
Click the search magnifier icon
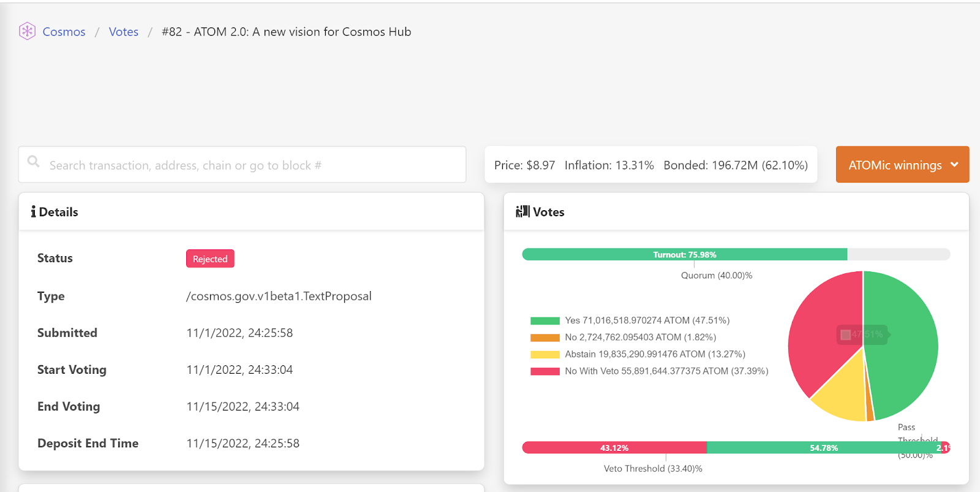34,162
